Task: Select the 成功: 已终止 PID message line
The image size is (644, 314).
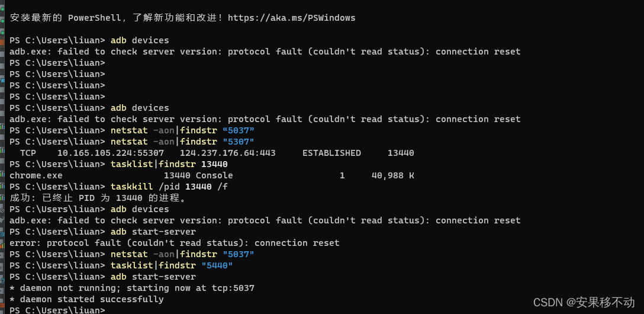Action: (x=98, y=198)
